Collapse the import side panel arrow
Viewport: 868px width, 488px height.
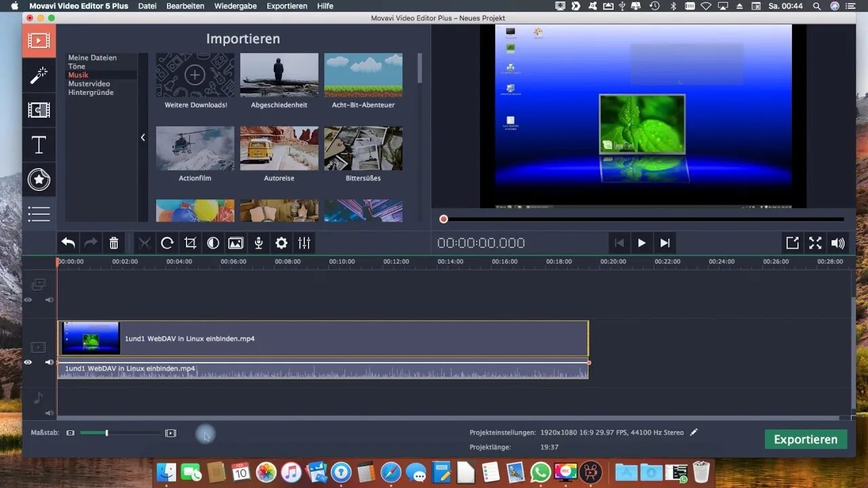point(143,138)
